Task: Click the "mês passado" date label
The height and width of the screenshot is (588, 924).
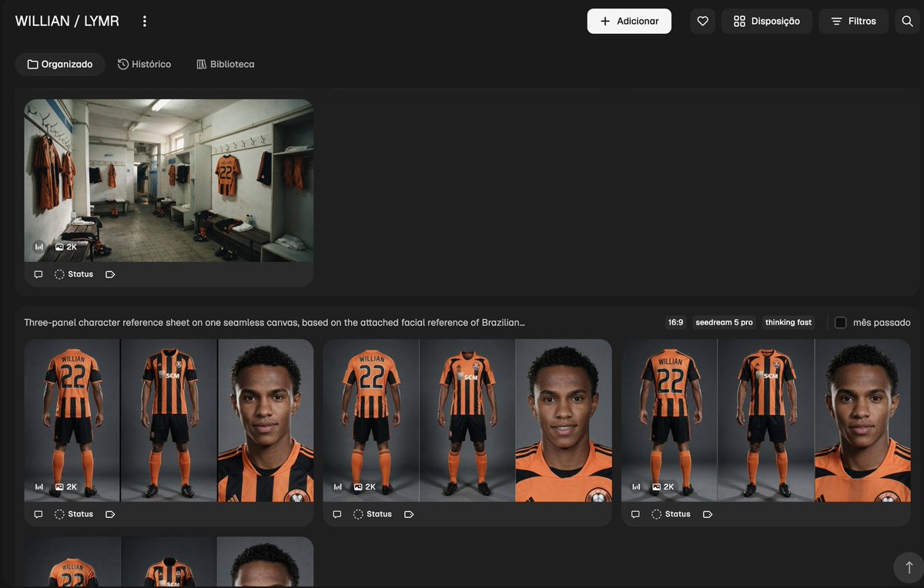Action: [882, 323]
